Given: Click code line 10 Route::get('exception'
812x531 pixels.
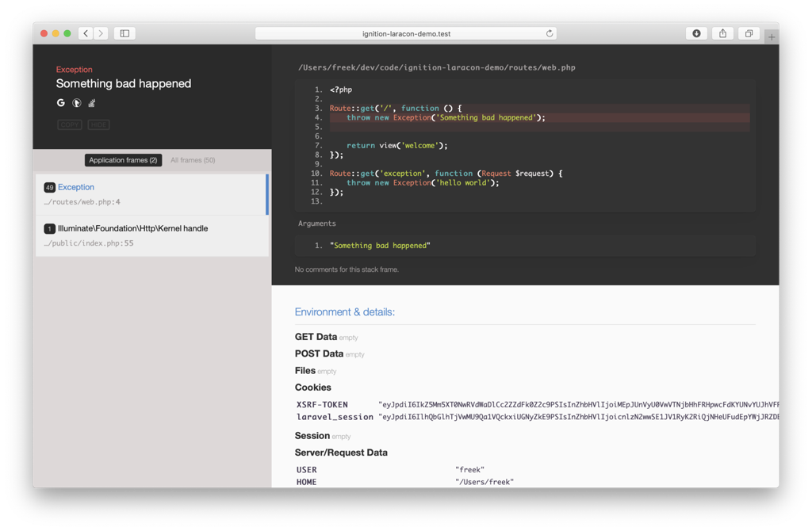Looking at the screenshot, I should coord(446,174).
